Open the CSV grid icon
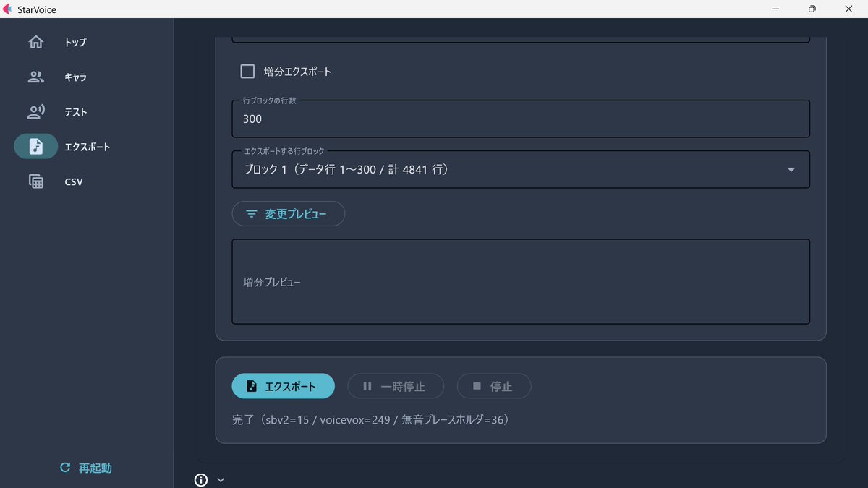Screen dimensions: 868x488 click(x=35, y=181)
